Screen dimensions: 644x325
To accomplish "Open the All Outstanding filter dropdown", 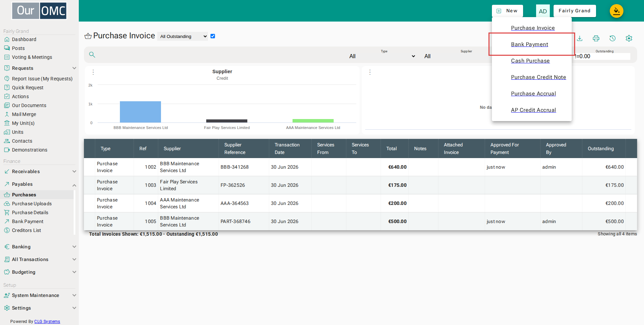I will (183, 36).
